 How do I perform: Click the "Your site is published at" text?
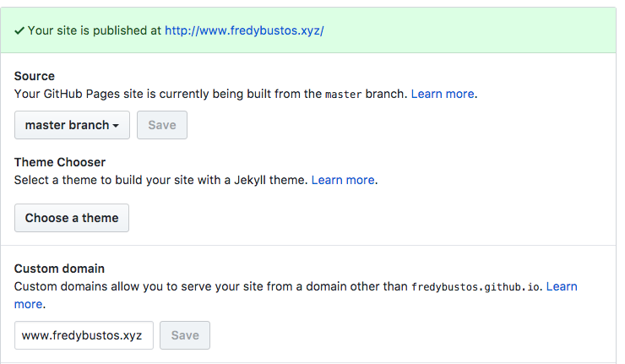[x=94, y=30]
